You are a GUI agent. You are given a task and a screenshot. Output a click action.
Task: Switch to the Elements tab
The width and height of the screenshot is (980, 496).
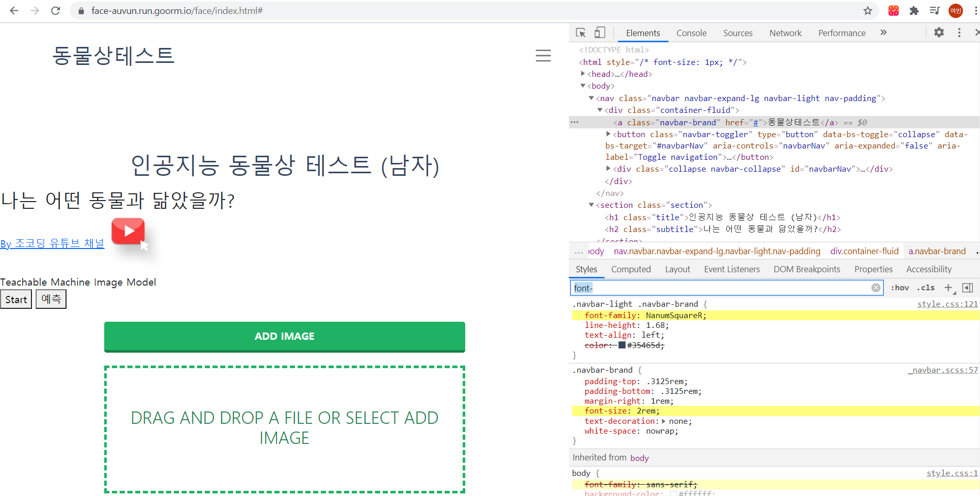643,33
